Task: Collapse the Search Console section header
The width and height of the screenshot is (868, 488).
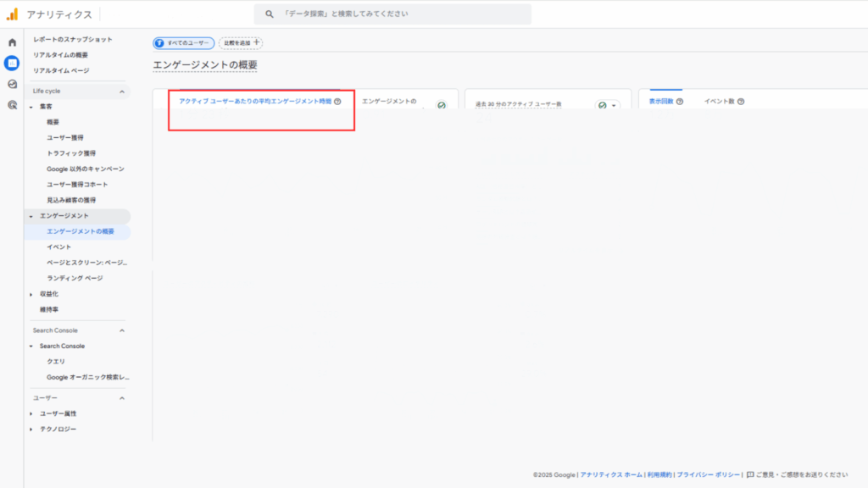Action: [121, 330]
